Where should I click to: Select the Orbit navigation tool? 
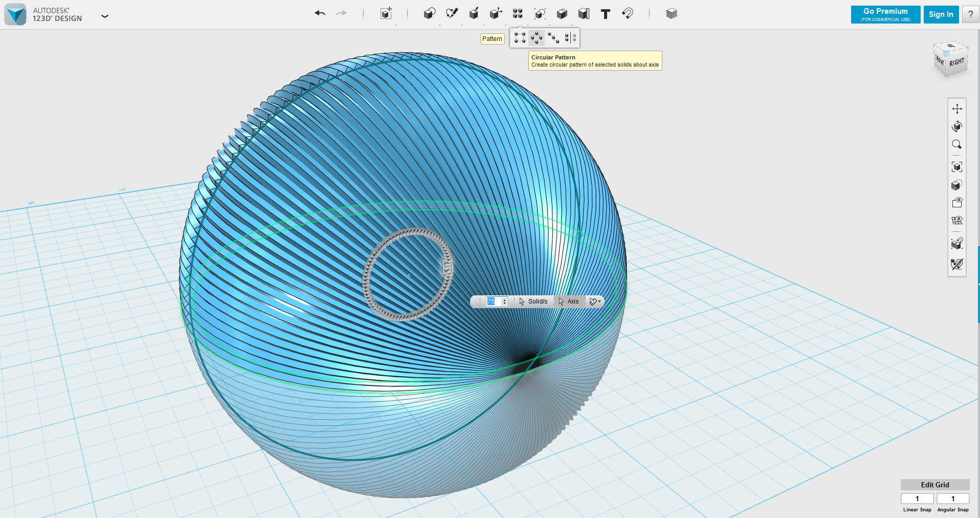[957, 126]
